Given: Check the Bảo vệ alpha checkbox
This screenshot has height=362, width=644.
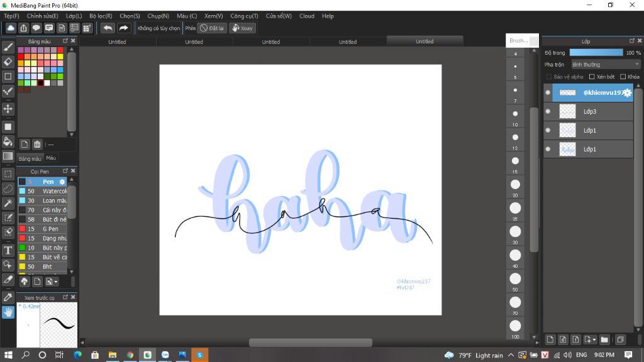Looking at the screenshot, I should pyautogui.click(x=548, y=77).
